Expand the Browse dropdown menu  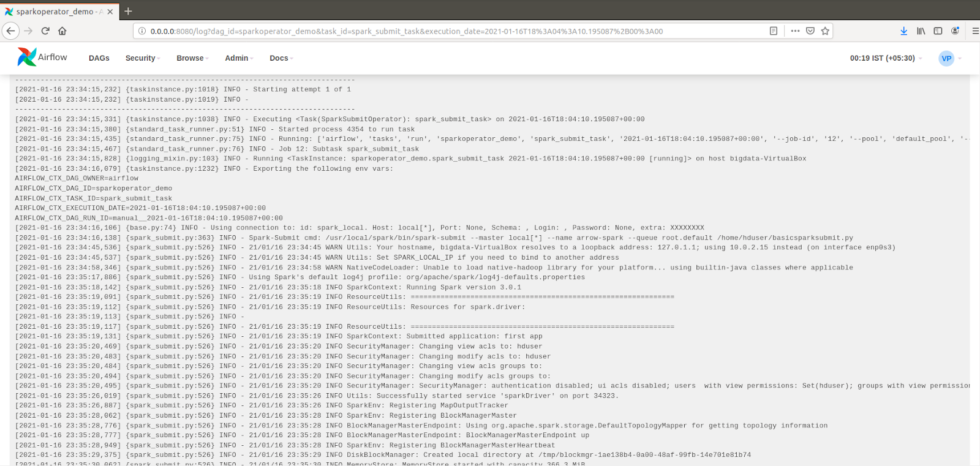coord(192,58)
